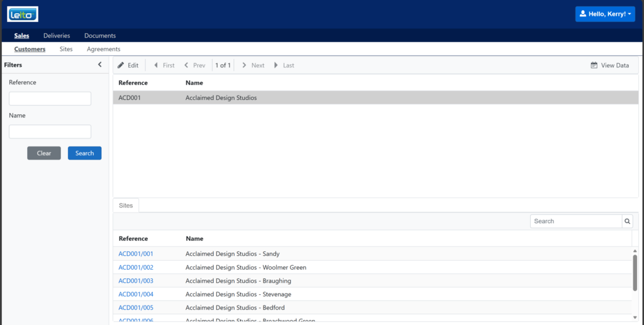Open View Data calendar icon
This screenshot has height=325, width=644.
point(594,65)
